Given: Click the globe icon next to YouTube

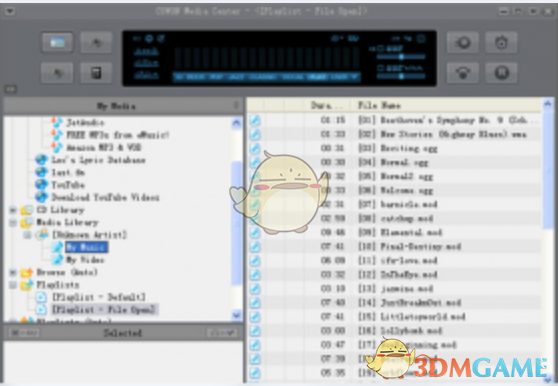Looking at the screenshot, I should click(x=41, y=185).
